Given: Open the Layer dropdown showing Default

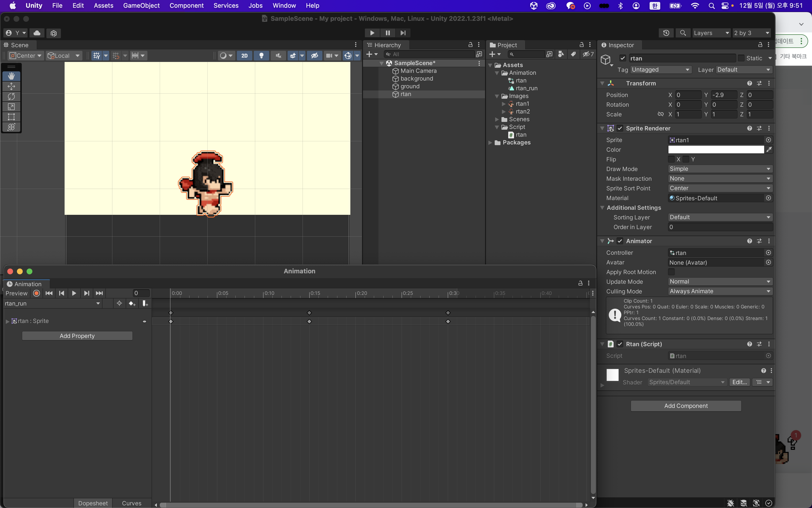Looking at the screenshot, I should tap(744, 70).
